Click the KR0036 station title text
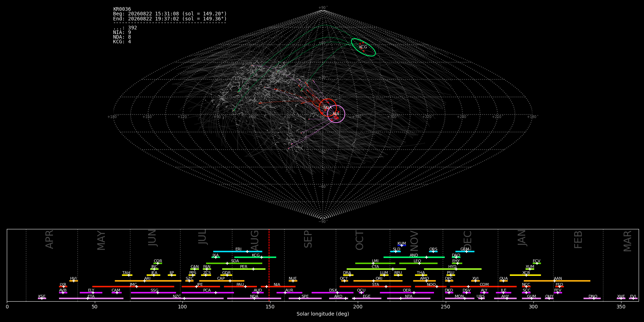Image resolution: width=644 pixels, height=322 pixels. pyautogui.click(x=122, y=9)
